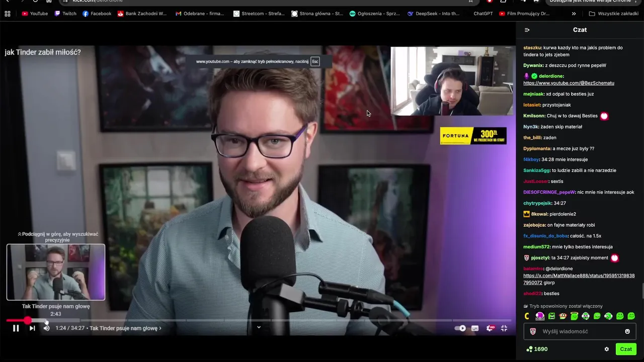Open the Twitch bookmark
The width and height of the screenshot is (644, 362).
pos(65,14)
